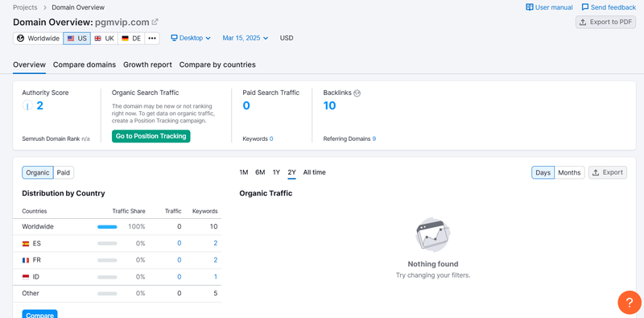Select the 2Y time range

[x=291, y=172]
